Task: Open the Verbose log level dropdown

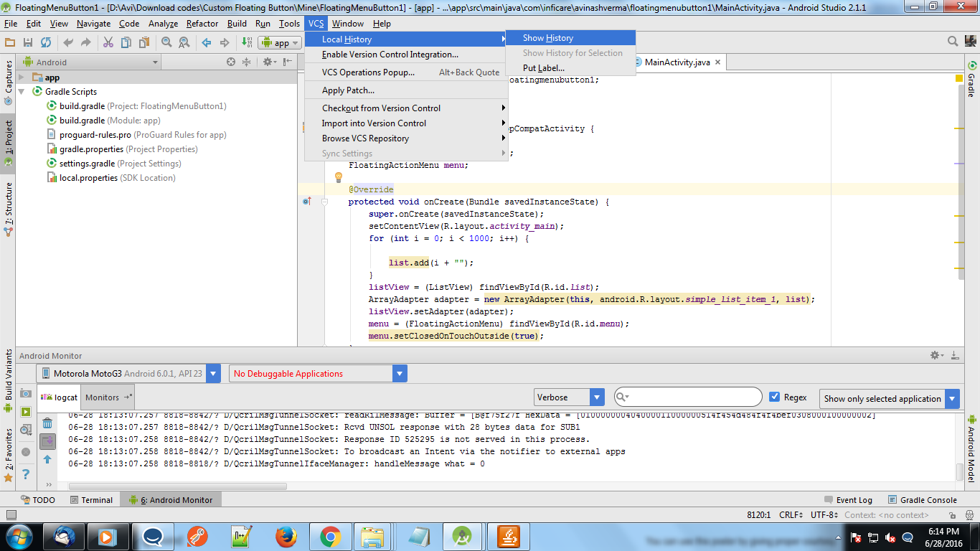Action: [x=569, y=397]
